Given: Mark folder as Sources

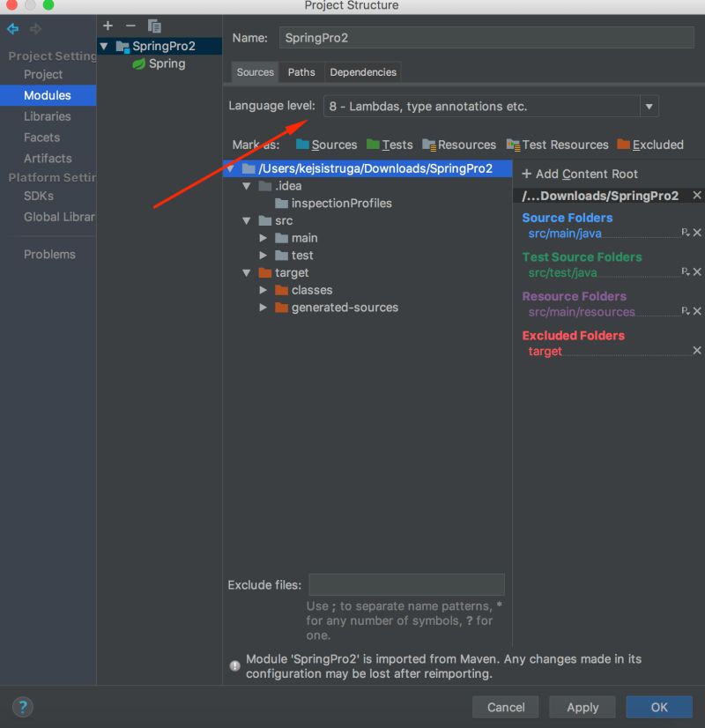Looking at the screenshot, I should coord(326,145).
